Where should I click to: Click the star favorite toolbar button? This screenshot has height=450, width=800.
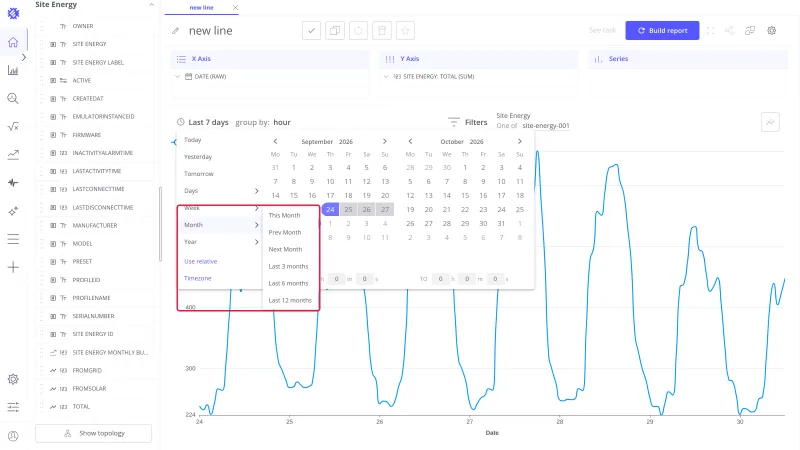(x=405, y=31)
